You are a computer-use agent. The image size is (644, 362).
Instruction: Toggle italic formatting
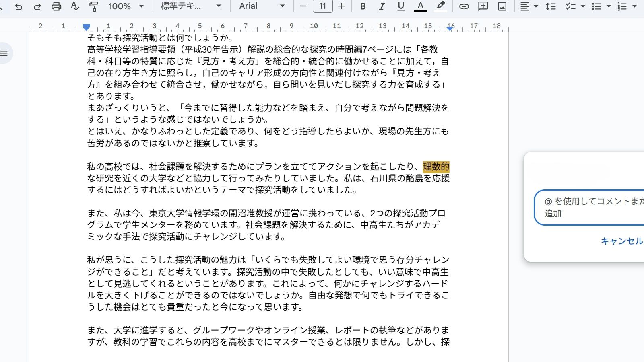click(382, 6)
